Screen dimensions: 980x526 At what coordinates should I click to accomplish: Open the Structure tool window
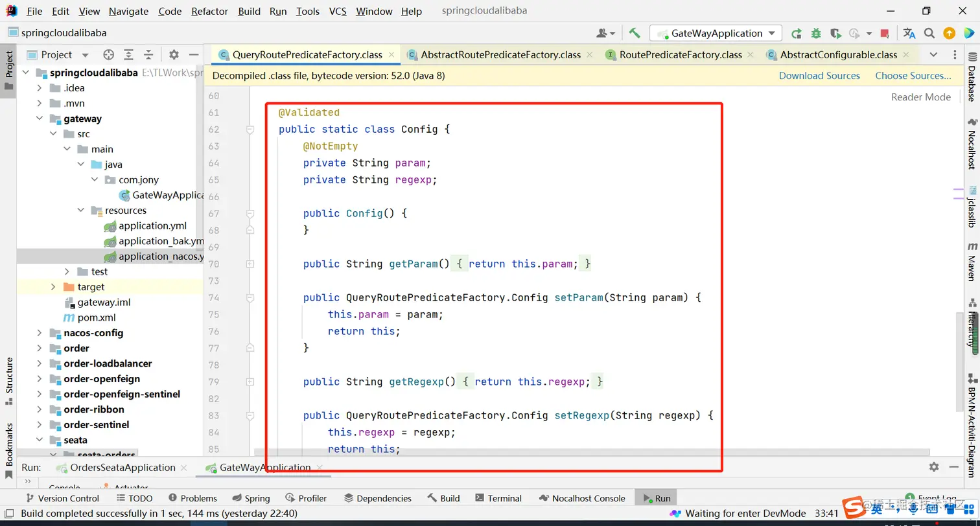8,380
